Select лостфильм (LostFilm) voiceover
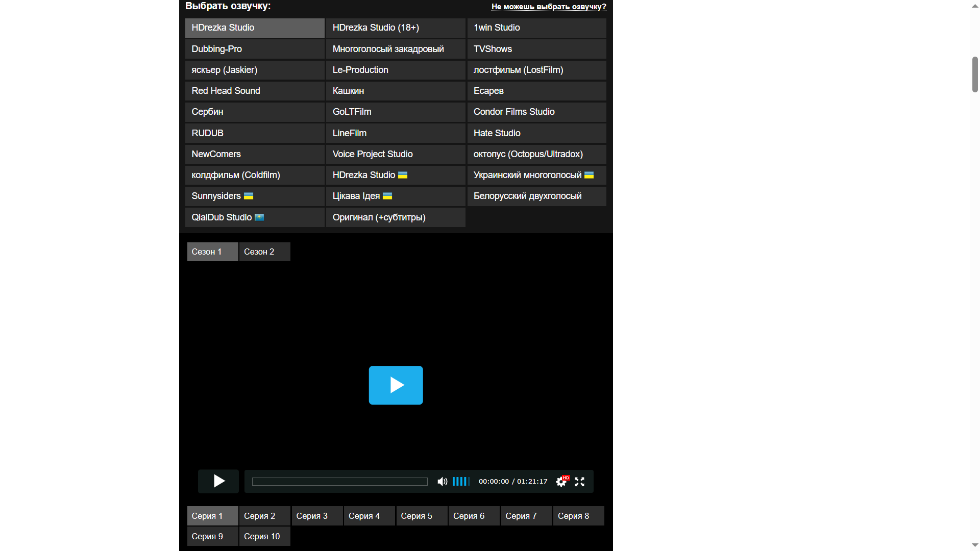The image size is (980, 551). pos(536,70)
